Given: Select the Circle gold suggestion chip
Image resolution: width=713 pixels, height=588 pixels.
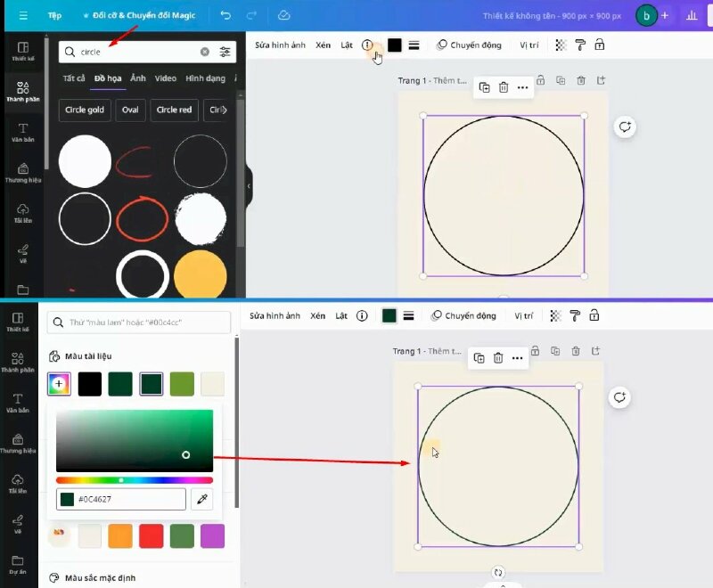Looking at the screenshot, I should pyautogui.click(x=85, y=110).
